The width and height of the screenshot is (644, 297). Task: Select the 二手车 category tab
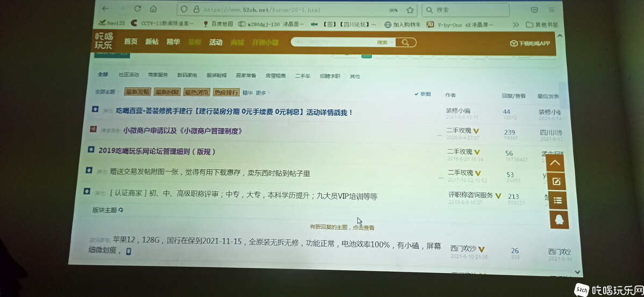tap(302, 76)
